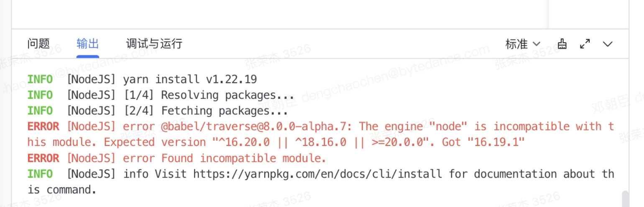
Task: Select the 输出 tab
Action: 88,43
